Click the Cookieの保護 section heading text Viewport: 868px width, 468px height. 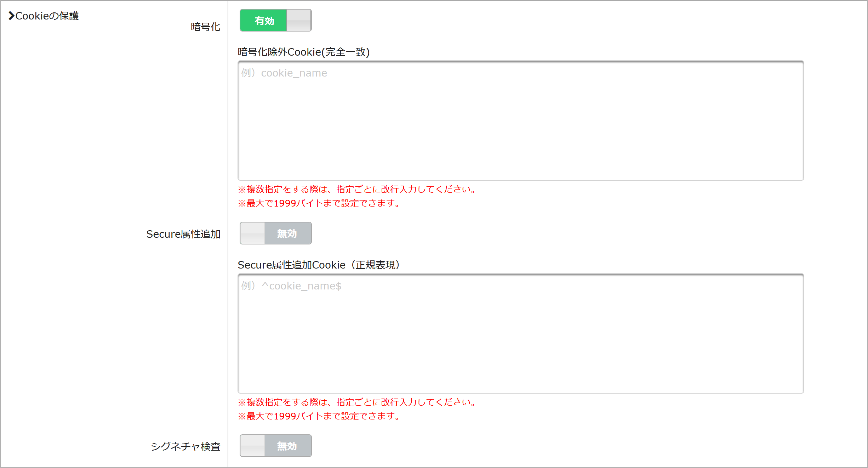pos(47,16)
